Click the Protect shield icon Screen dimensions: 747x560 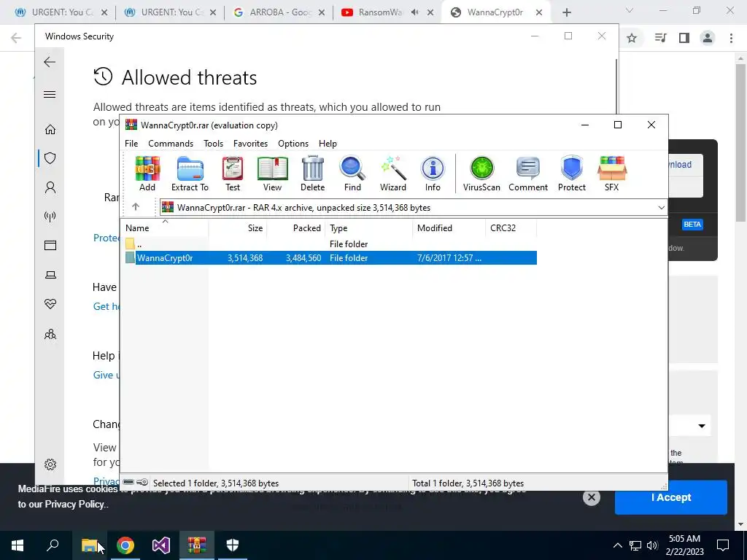coord(572,174)
